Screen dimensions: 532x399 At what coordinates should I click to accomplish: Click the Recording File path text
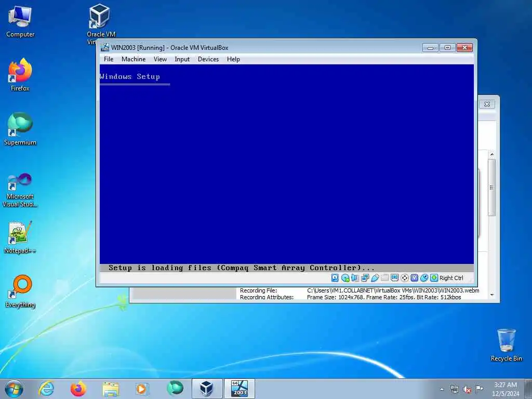[393, 290]
